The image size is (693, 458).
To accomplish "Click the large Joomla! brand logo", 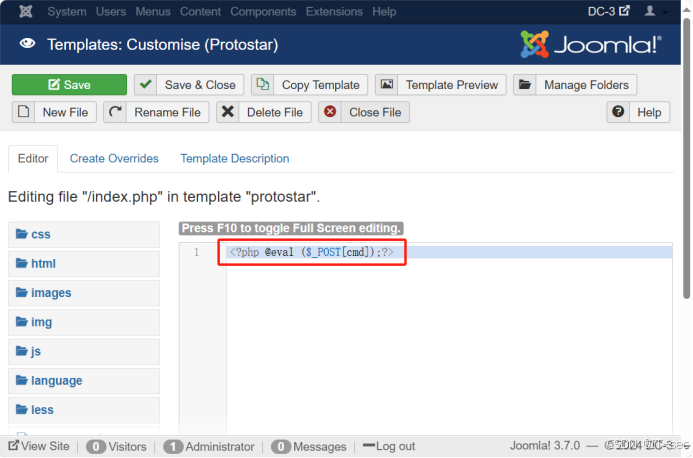I will pyautogui.click(x=591, y=44).
